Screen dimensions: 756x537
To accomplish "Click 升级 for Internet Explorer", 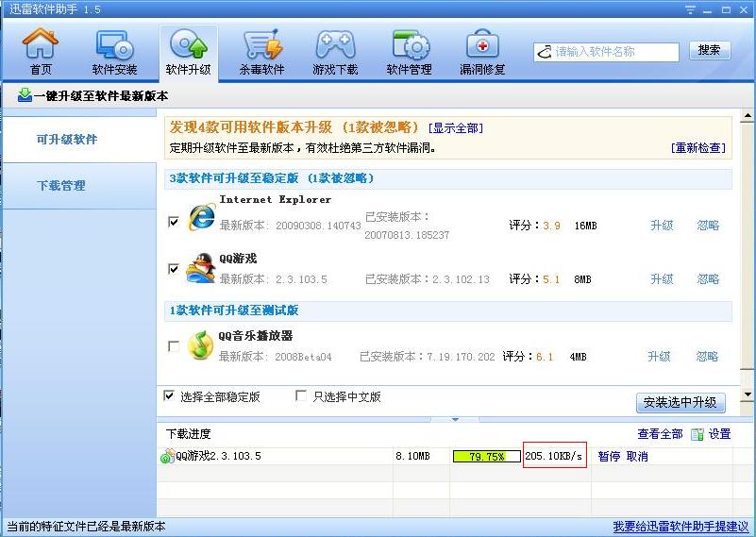I will [662, 226].
